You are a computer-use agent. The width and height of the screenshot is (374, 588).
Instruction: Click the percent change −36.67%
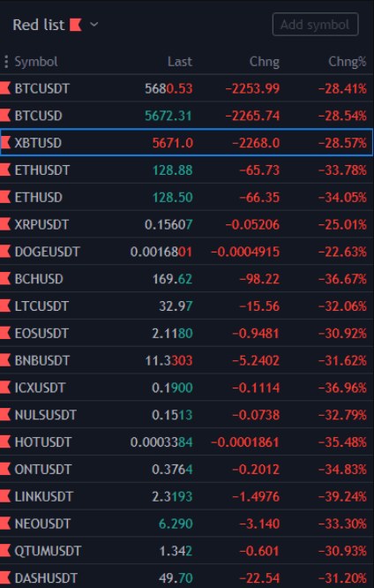(x=342, y=279)
